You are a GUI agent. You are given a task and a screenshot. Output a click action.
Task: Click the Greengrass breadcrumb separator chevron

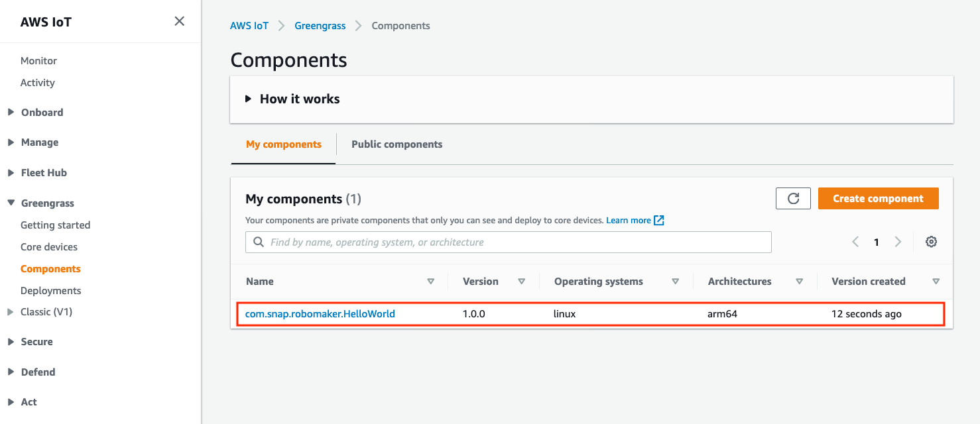357,26
